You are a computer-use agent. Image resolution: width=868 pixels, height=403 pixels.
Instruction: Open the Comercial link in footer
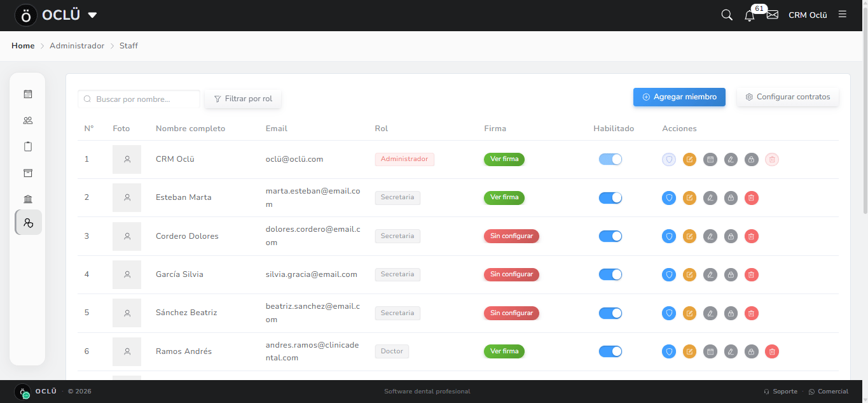[829, 392]
